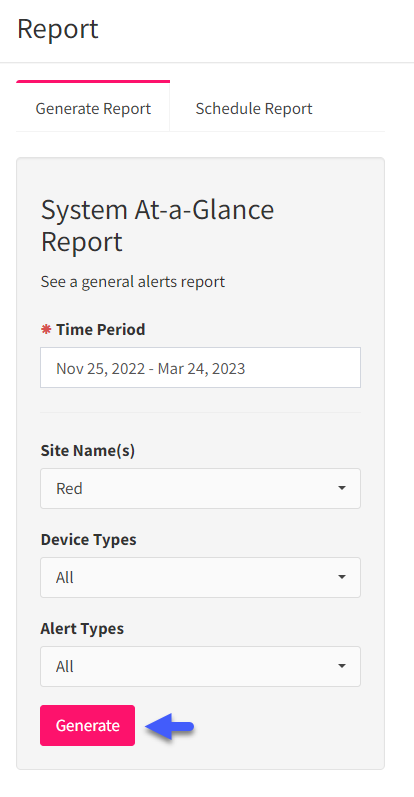The width and height of the screenshot is (414, 797).
Task: Click the caret arrow in Site Name(s) box
Action: 342,488
